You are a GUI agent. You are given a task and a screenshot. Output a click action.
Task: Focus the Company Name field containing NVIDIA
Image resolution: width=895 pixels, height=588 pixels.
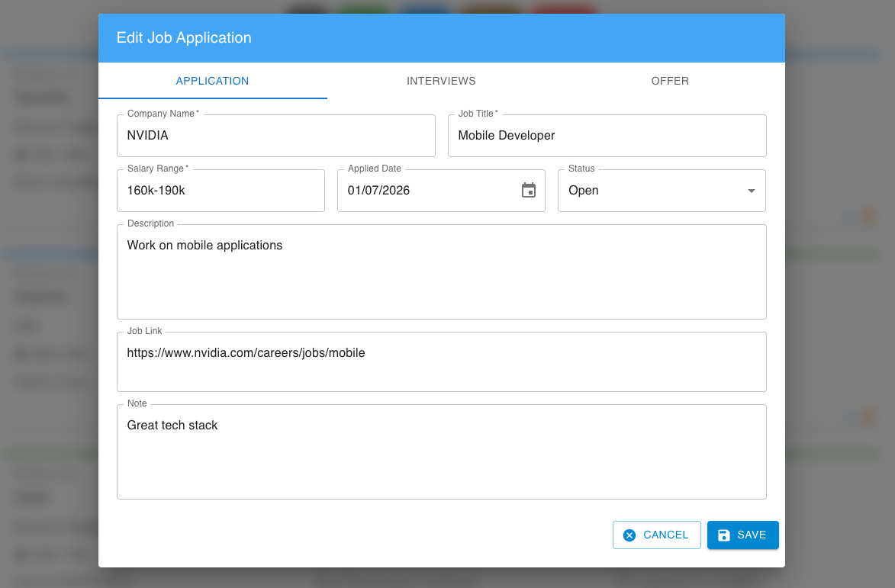[275, 136]
